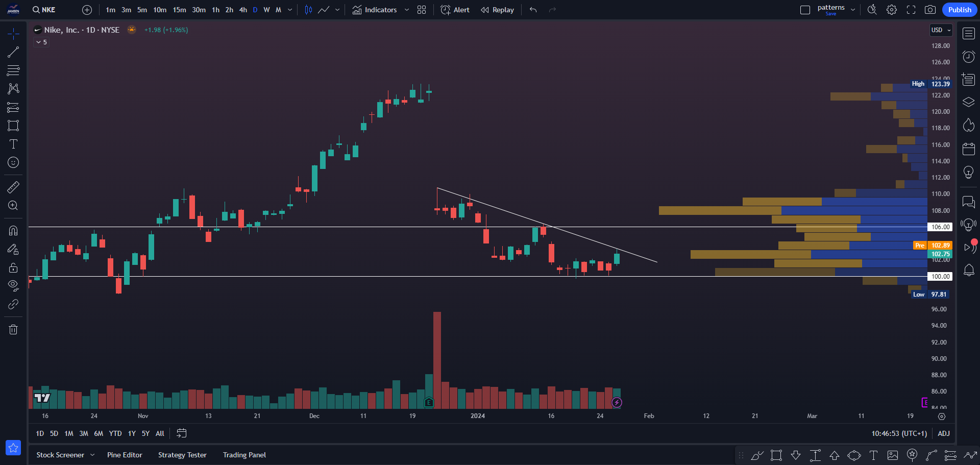Open the candlestick chart type selector
This screenshot has height=465, width=980.
(x=308, y=10)
